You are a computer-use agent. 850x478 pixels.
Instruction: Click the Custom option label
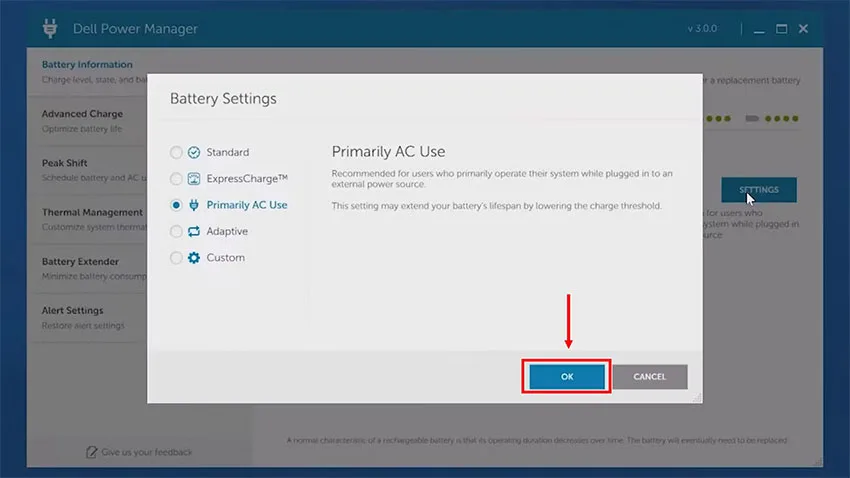pos(226,257)
